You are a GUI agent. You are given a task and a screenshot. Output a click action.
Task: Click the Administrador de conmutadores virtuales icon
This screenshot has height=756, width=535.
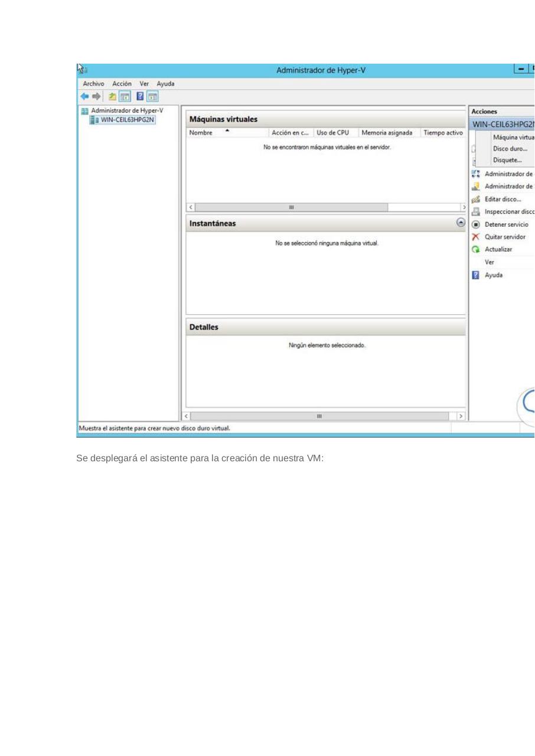click(x=476, y=174)
